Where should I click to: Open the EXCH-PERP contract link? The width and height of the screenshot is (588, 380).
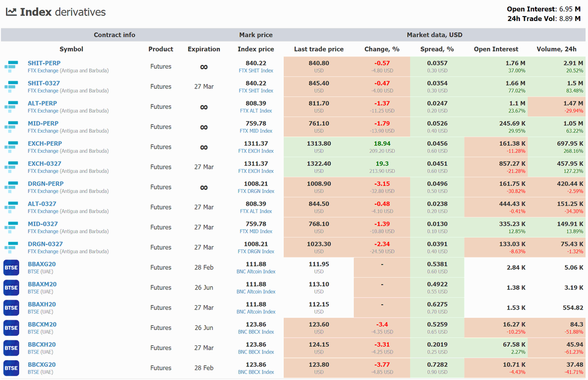[45, 143]
